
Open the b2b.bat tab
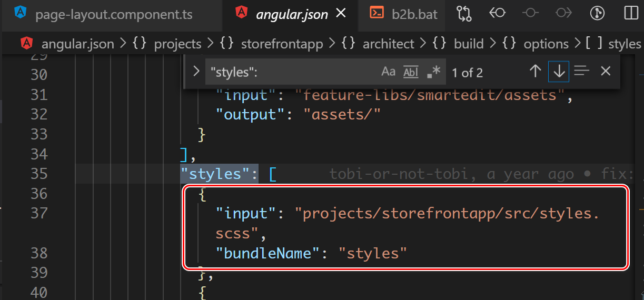[403, 14]
